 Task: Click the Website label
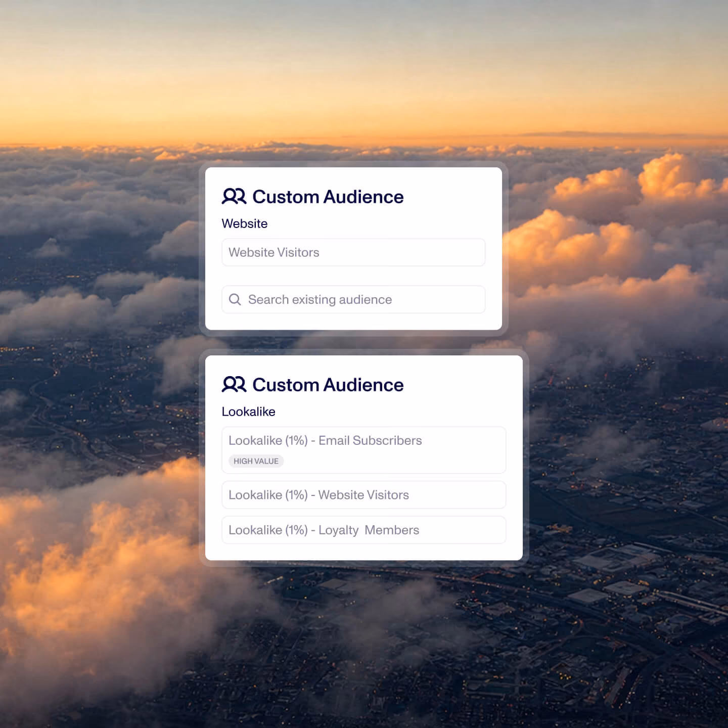[245, 223]
